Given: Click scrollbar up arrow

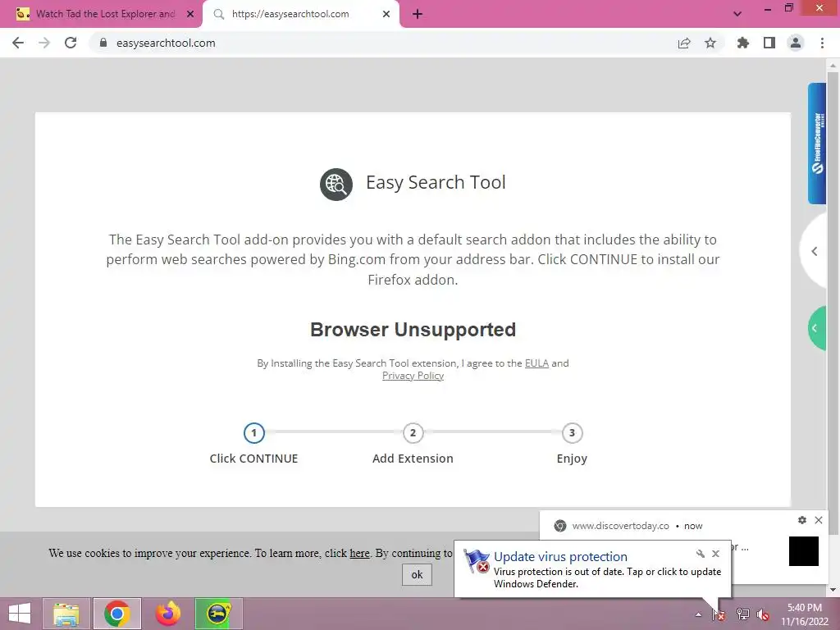Looking at the screenshot, I should [833, 66].
